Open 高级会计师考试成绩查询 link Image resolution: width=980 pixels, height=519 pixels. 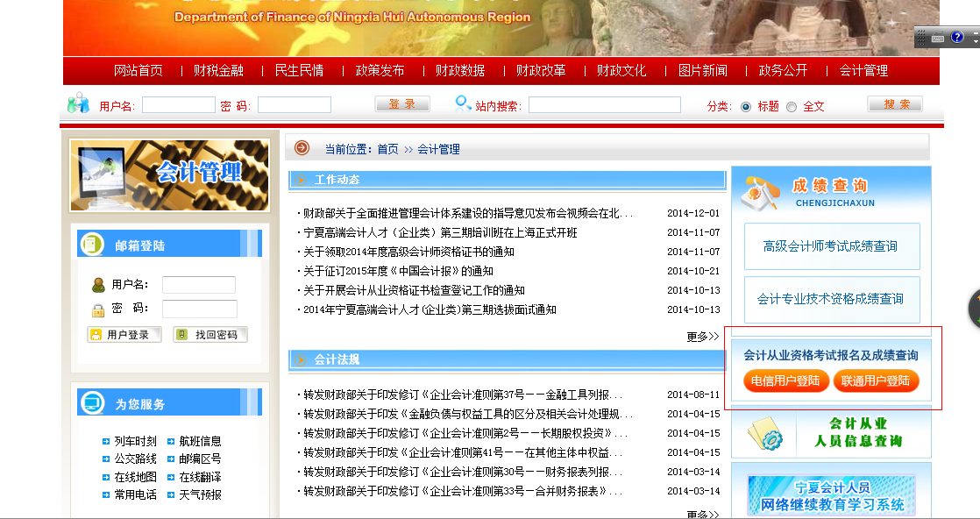832,246
